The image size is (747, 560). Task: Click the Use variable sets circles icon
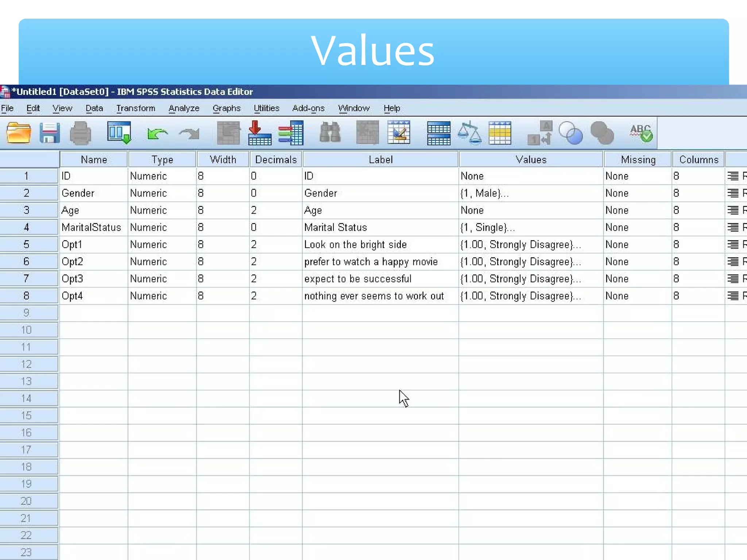[571, 133]
